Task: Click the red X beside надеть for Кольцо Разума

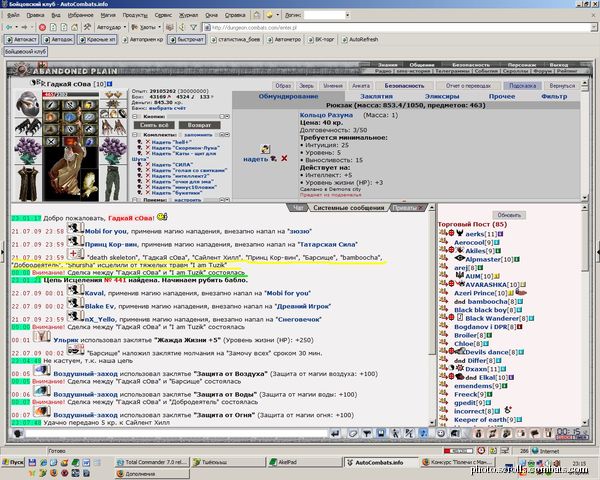Action: [284, 158]
